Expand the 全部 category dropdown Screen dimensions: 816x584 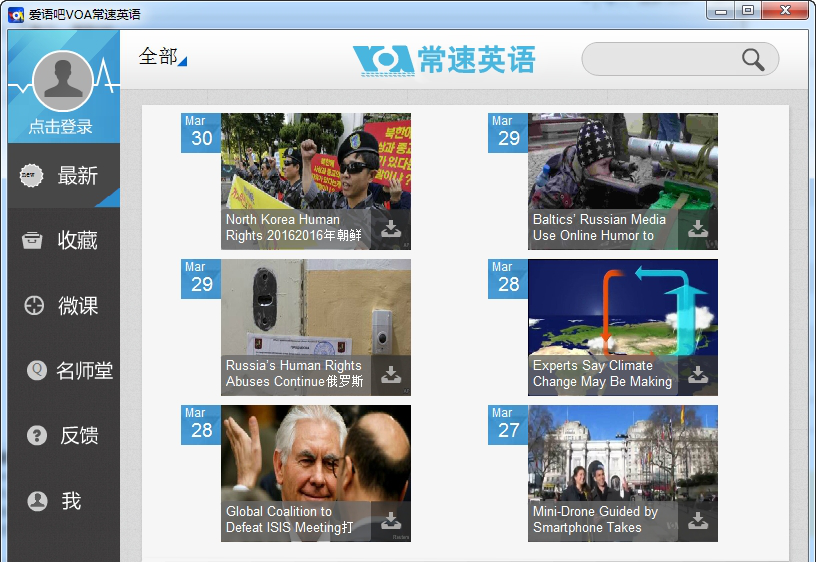[x=162, y=56]
